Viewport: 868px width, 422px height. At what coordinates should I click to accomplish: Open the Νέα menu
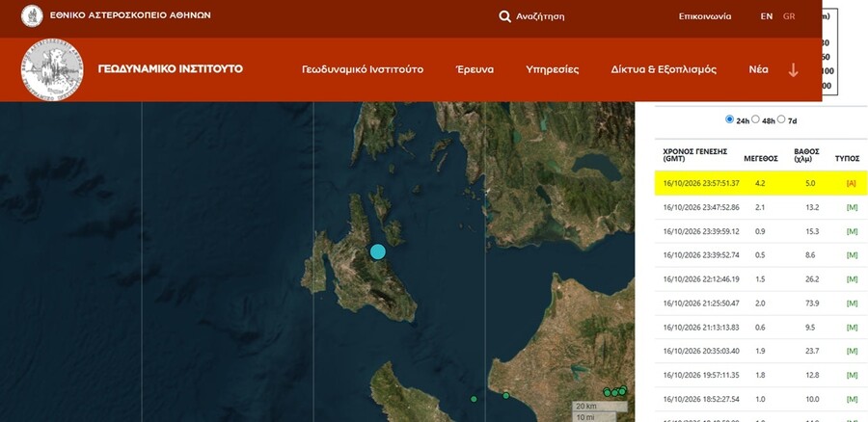tap(758, 69)
